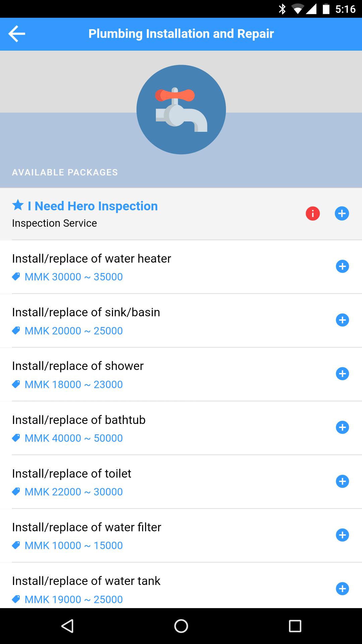Tap the tag icon next to MMK 30000 price
Image resolution: width=362 pixels, height=644 pixels.
click(x=16, y=277)
